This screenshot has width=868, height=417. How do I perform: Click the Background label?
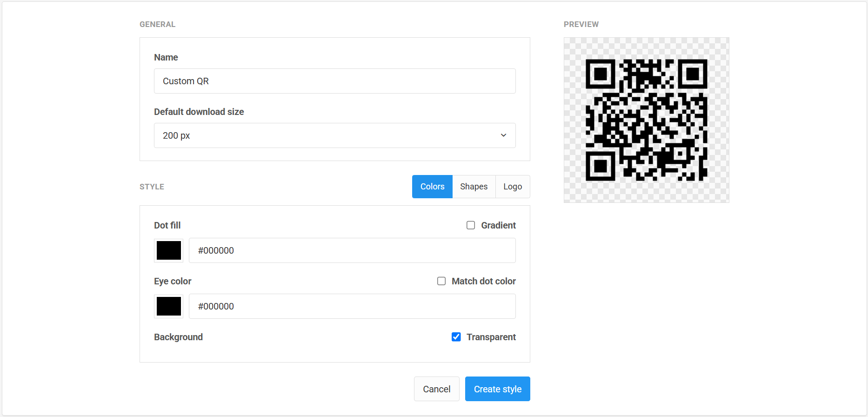coord(178,337)
